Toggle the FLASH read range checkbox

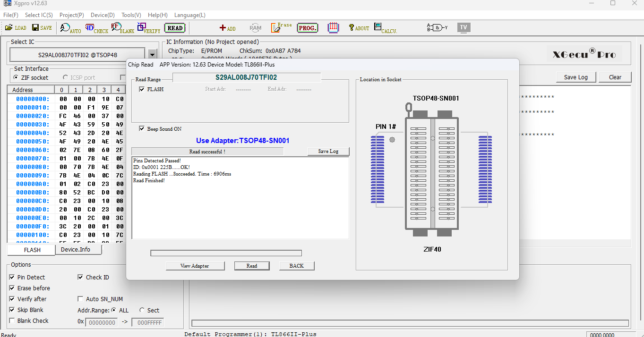click(x=142, y=89)
